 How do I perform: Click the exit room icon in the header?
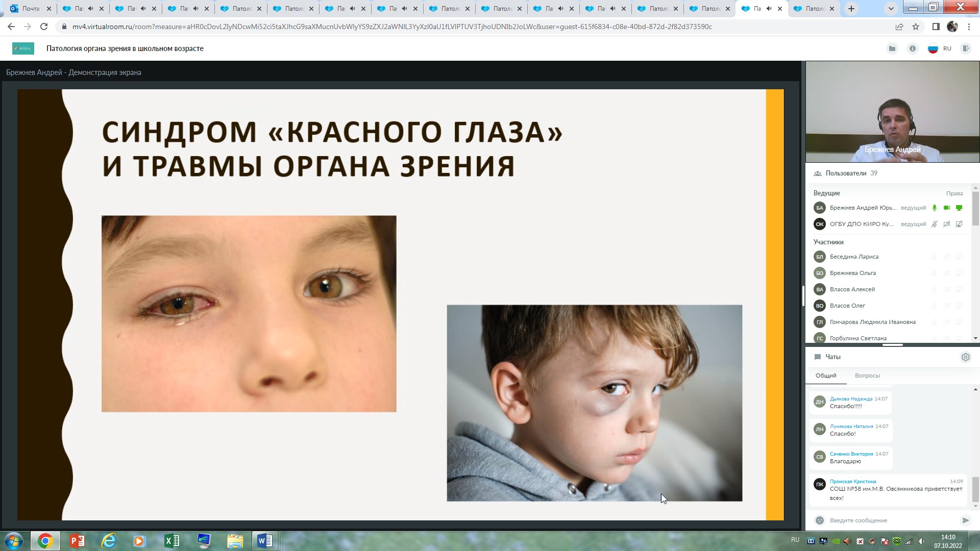click(x=966, y=48)
